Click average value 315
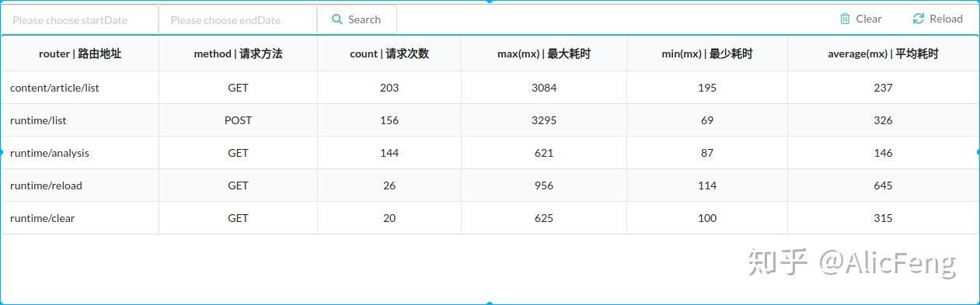The width and height of the screenshot is (980, 305). [883, 218]
